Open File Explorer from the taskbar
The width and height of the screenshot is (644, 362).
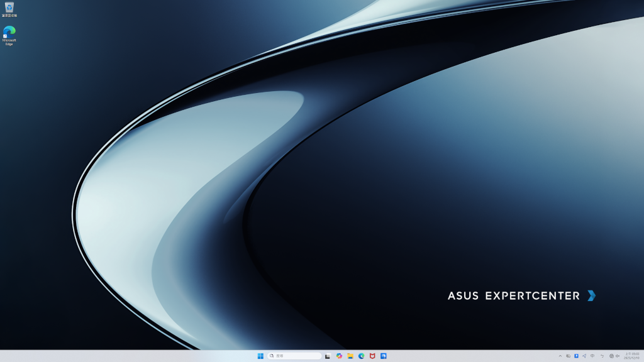(351, 356)
